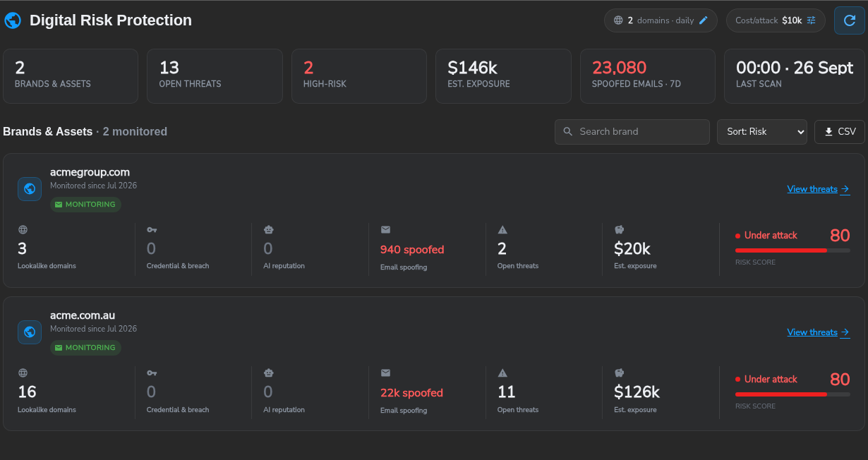Click the lookalike domains globe icon for acmegroup.com

pos(23,229)
